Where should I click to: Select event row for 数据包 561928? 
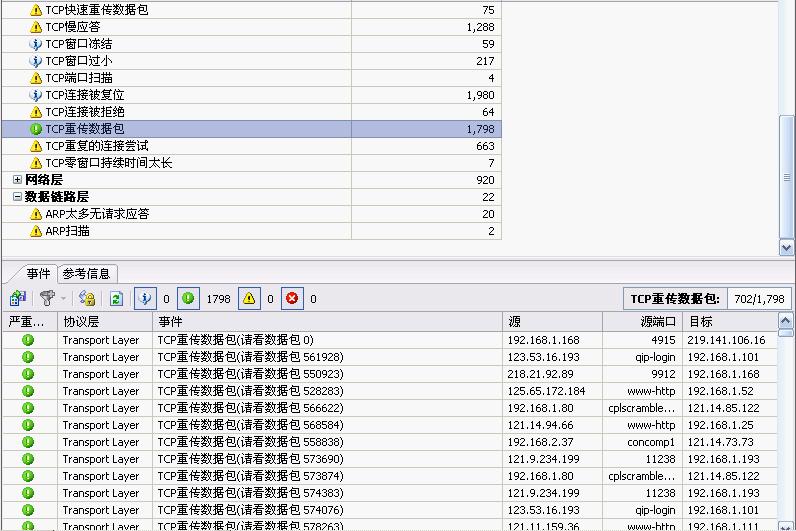pos(389,357)
